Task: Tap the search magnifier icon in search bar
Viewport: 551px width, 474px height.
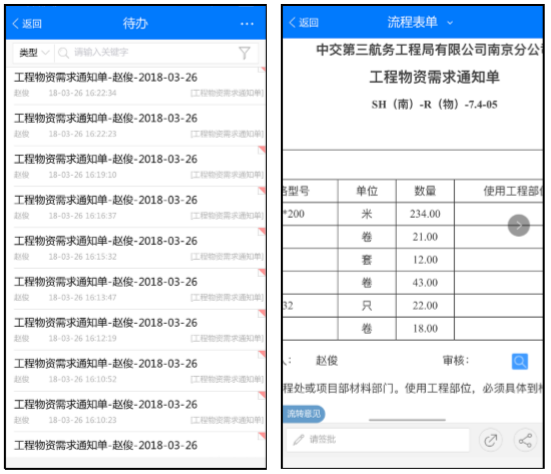Action: click(64, 53)
